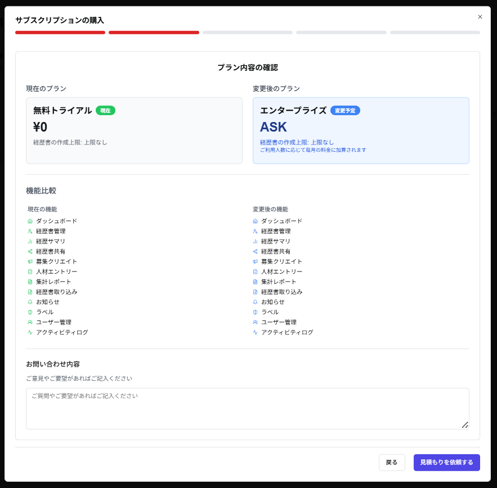Click green ユーザー管理 user icon in current features

(30, 322)
